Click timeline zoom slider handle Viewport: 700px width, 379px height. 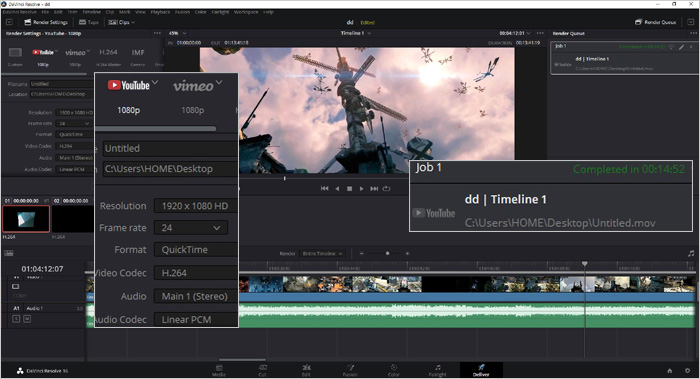point(387,254)
